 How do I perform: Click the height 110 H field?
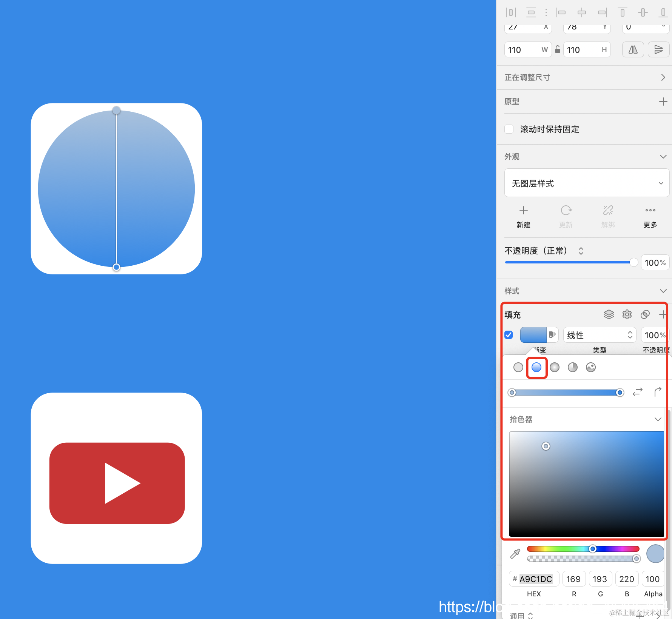[x=587, y=49]
